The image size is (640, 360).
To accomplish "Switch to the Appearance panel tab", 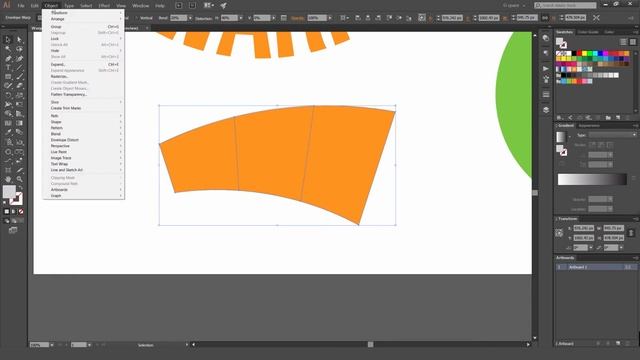I will (589, 126).
